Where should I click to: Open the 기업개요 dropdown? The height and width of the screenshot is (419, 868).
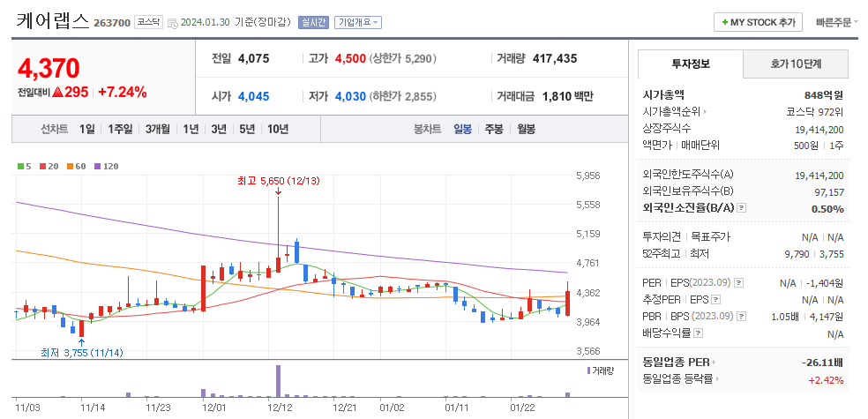tap(358, 23)
